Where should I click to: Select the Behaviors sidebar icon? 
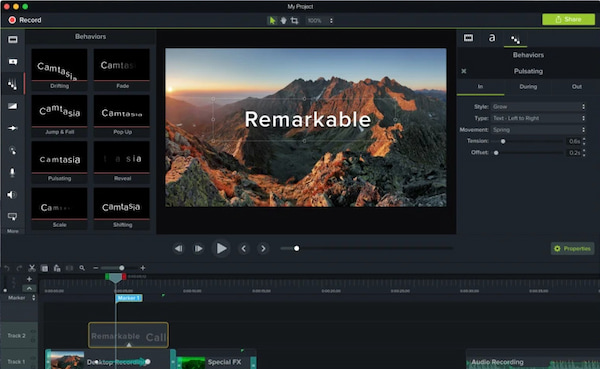point(13,84)
